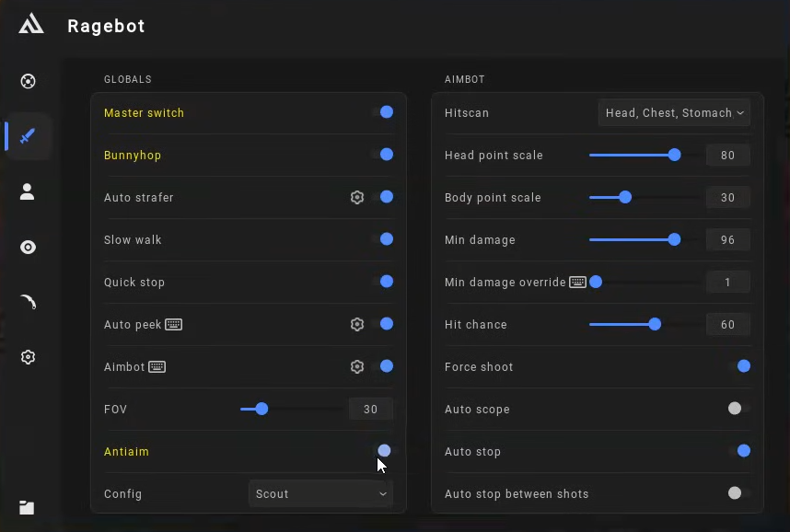Click the Aimbot settings gear icon
This screenshot has width=790, height=532.
point(357,366)
